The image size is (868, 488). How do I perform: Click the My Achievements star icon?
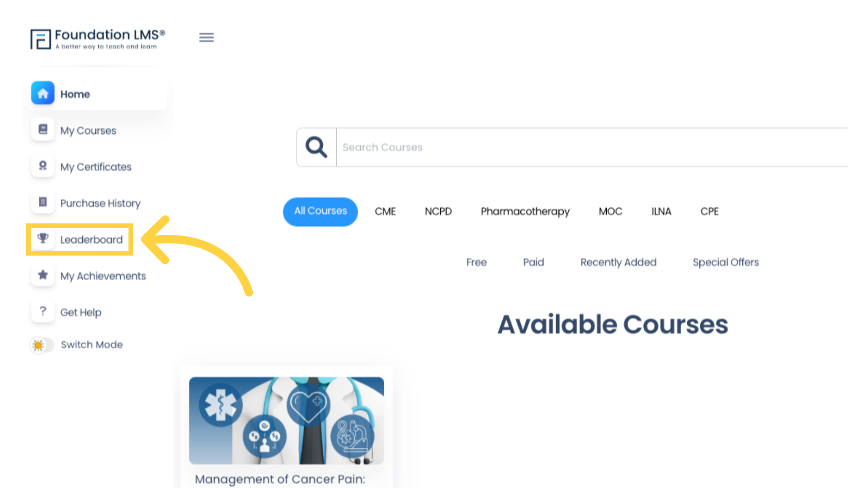click(42, 274)
